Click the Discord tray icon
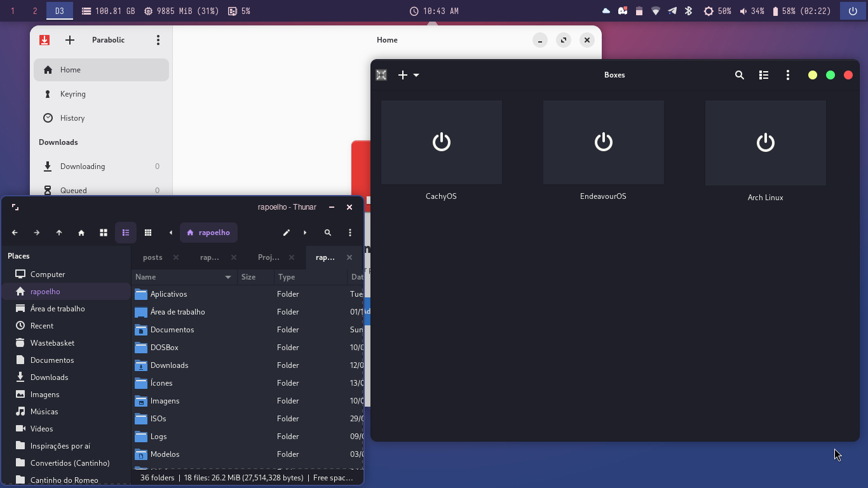The height and width of the screenshot is (488, 868). [x=623, y=11]
